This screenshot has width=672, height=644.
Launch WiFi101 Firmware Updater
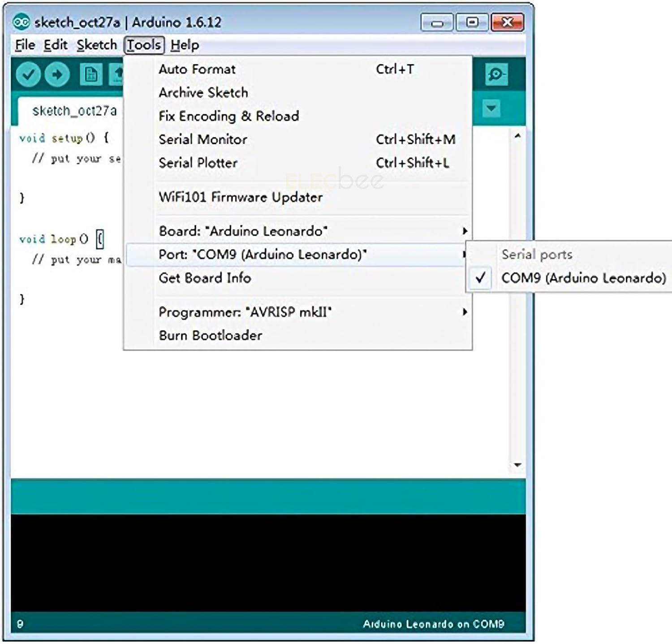pos(240,197)
